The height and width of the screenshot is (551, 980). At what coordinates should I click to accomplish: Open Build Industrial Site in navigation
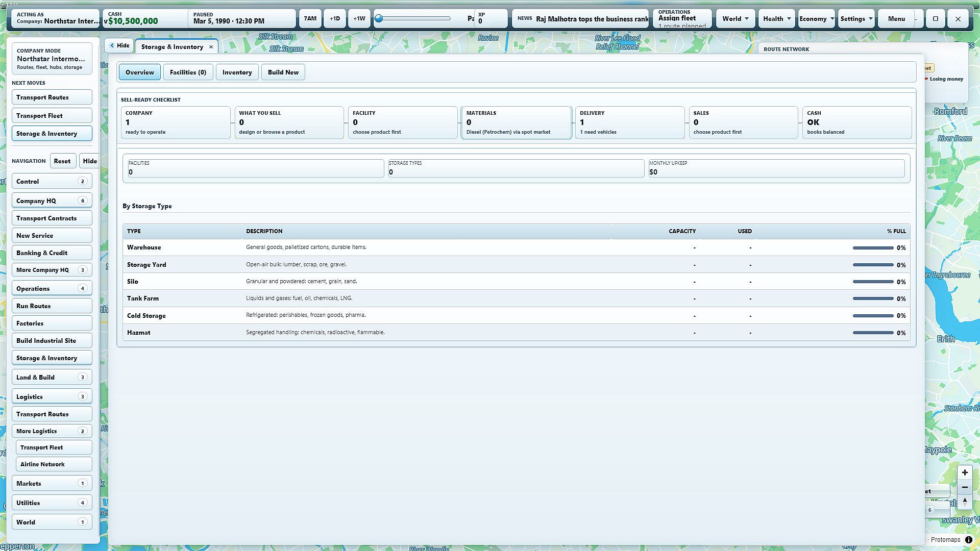[52, 341]
